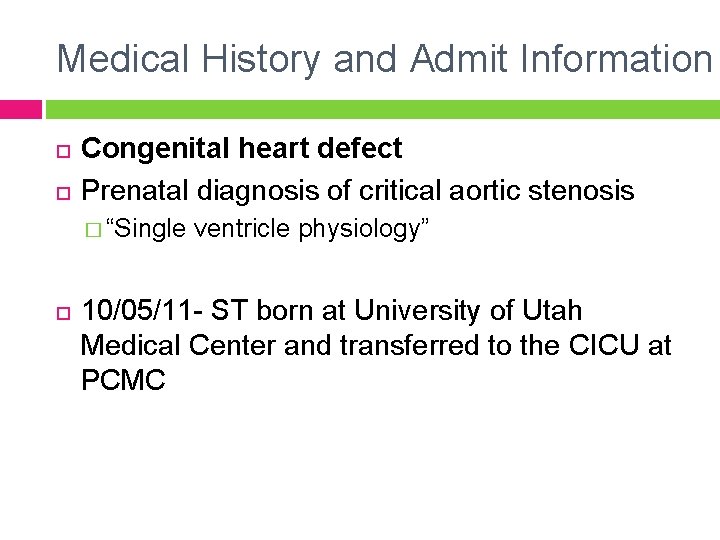The width and height of the screenshot is (720, 540).
Task: Click the slide title Medical History and Admit Information
Action: 384,59
